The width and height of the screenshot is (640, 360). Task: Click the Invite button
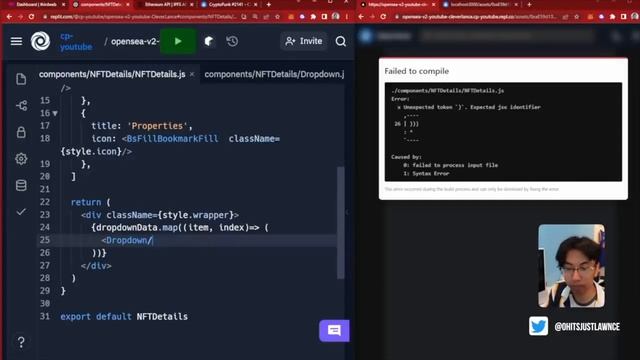304,41
